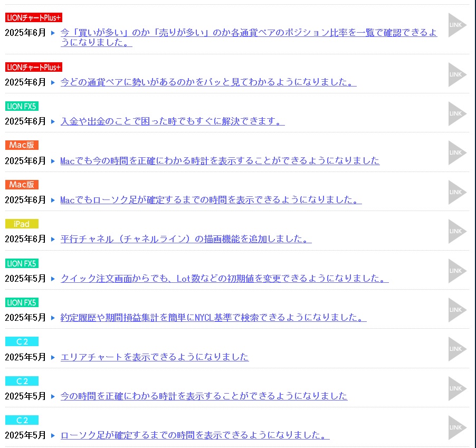This screenshot has height=448, width=476.
Task: Click LINK arrow icon for C2 時計 row
Action: [457, 388]
